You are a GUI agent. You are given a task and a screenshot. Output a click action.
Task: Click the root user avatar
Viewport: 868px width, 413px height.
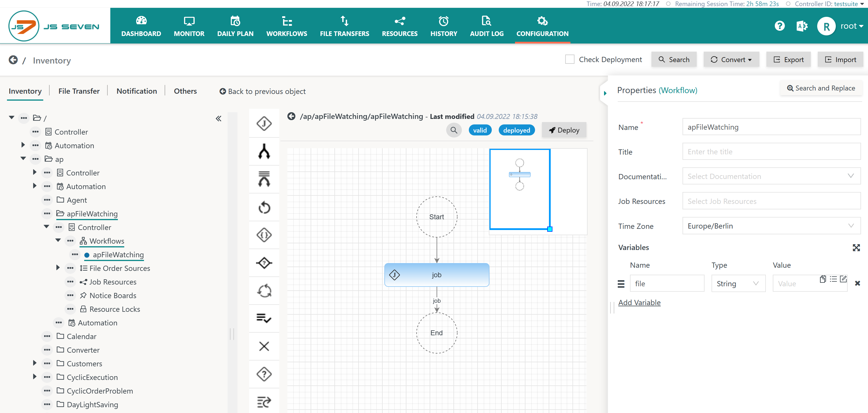[826, 26]
